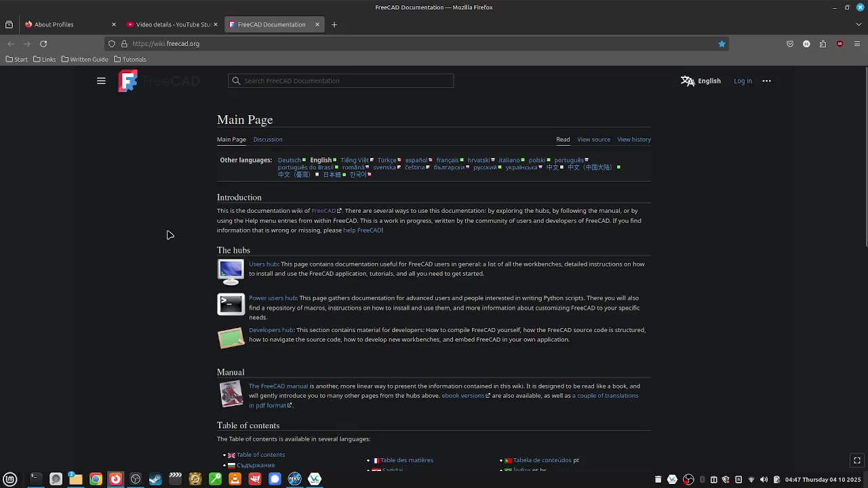The width and height of the screenshot is (868, 488).
Task: Open English Table of contents link
Action: (260, 455)
